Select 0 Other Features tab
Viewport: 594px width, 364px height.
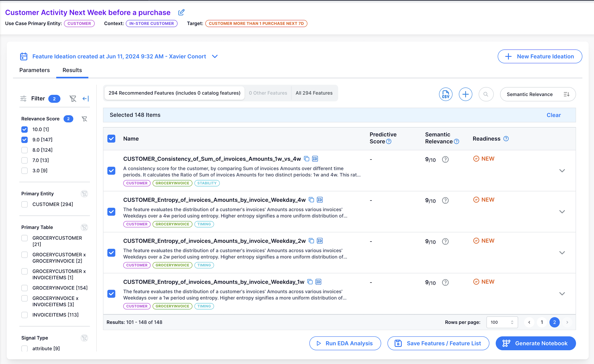268,93
